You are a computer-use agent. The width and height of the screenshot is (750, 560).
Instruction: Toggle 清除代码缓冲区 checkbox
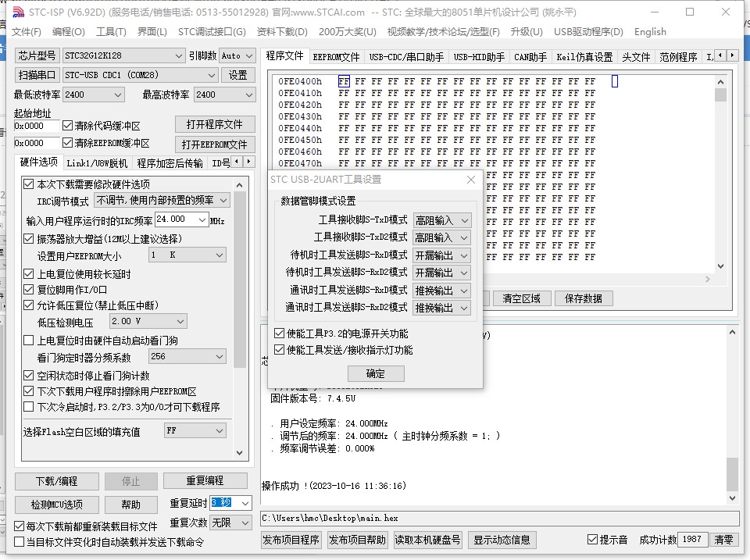[x=67, y=125]
